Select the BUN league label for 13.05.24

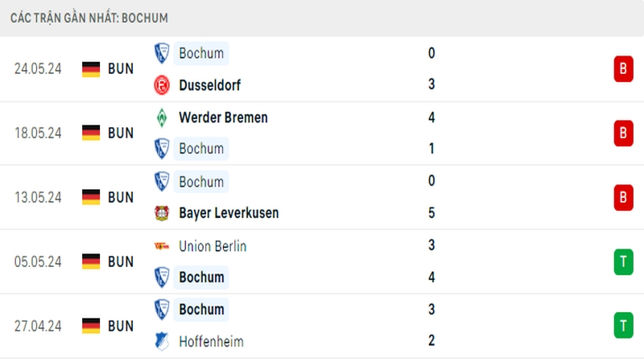click(x=121, y=197)
